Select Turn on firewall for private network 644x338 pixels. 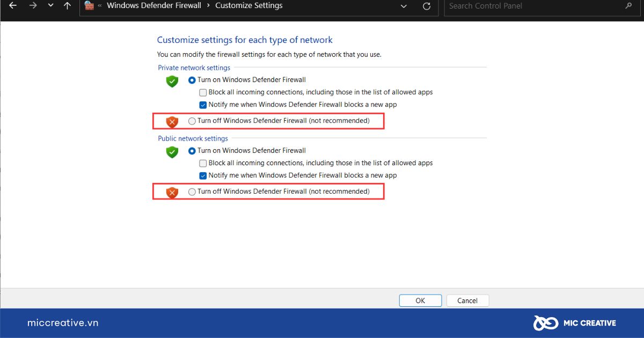coord(192,80)
